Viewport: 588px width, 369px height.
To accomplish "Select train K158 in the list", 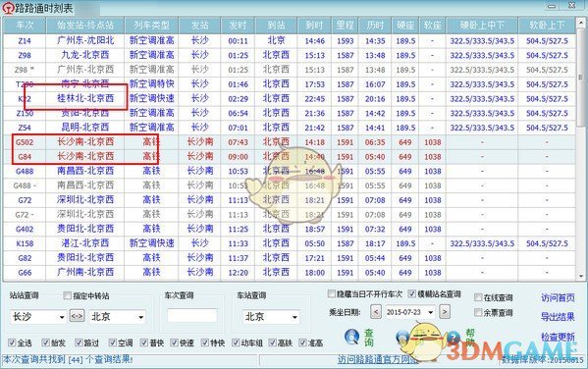I will 25,243.
